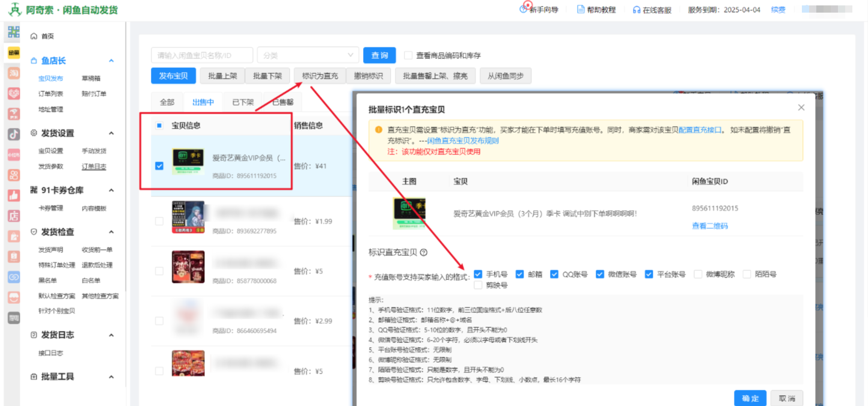Select the yellow Xianyu platform icon
This screenshot has height=406, width=868.
pos(13,53)
